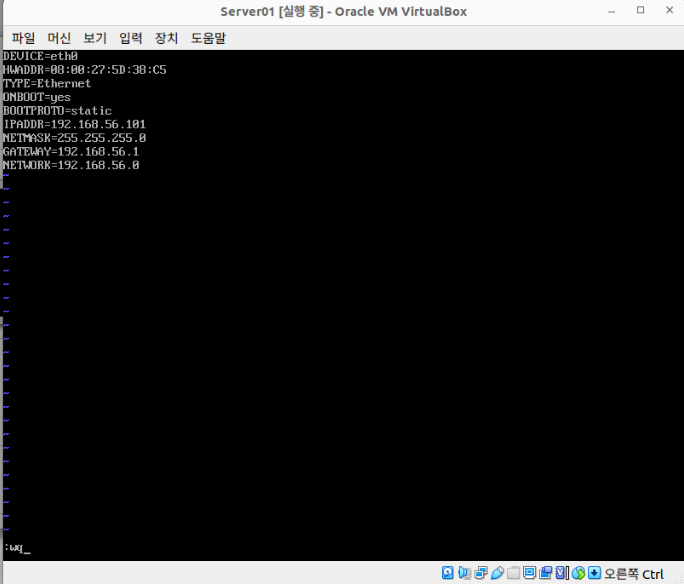Click the TYPE=Ethernet line

coord(47,83)
